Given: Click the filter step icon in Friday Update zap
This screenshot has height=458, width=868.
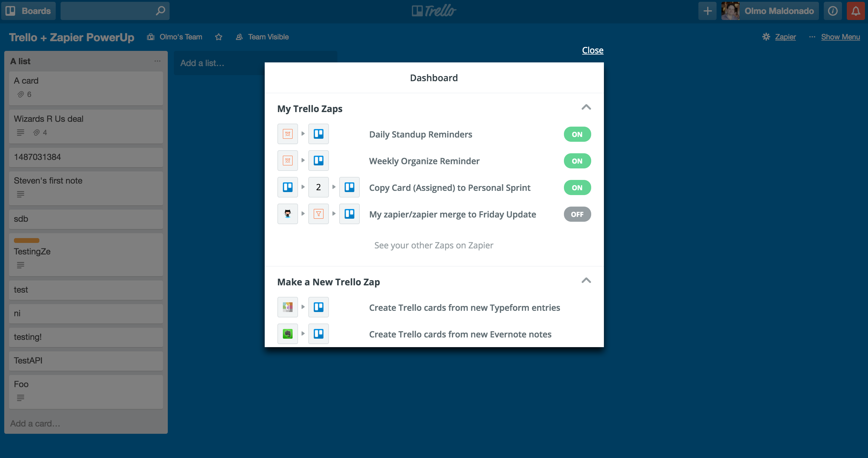Looking at the screenshot, I should pos(318,214).
